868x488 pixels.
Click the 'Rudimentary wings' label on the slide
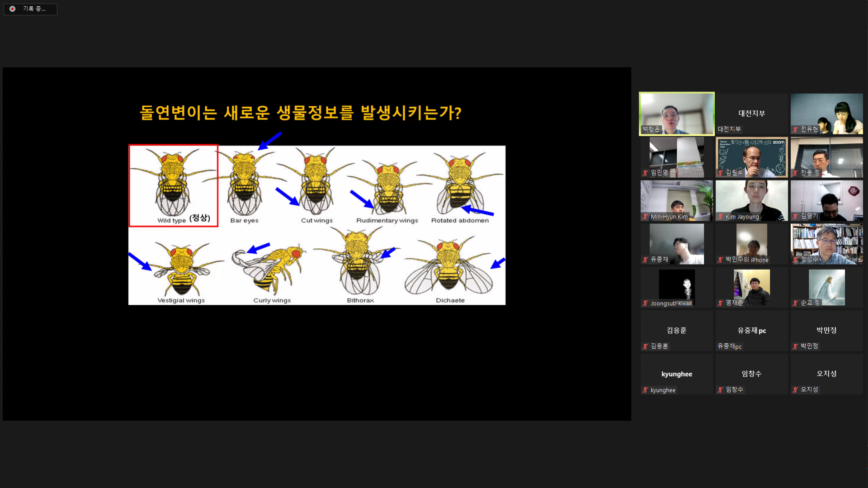click(387, 221)
